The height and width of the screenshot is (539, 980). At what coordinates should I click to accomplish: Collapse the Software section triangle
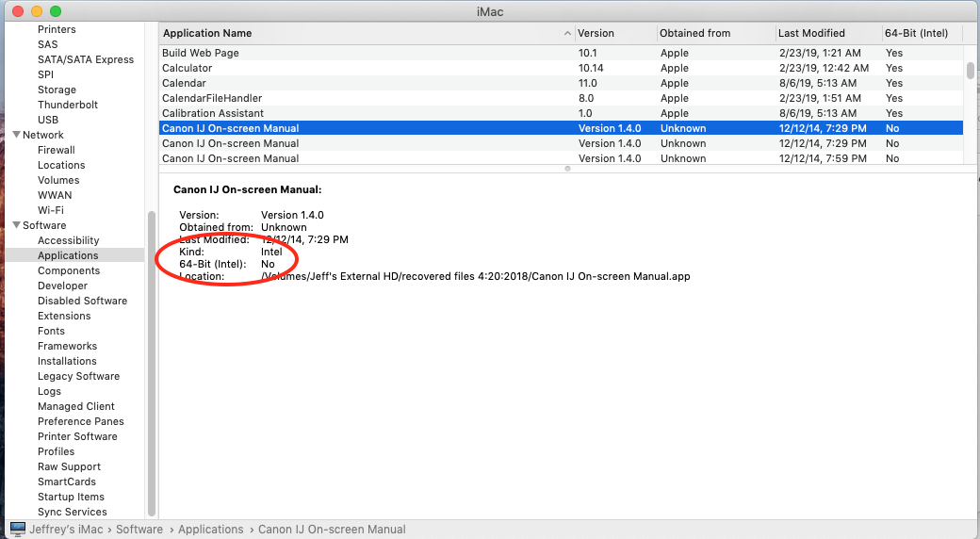click(16, 225)
